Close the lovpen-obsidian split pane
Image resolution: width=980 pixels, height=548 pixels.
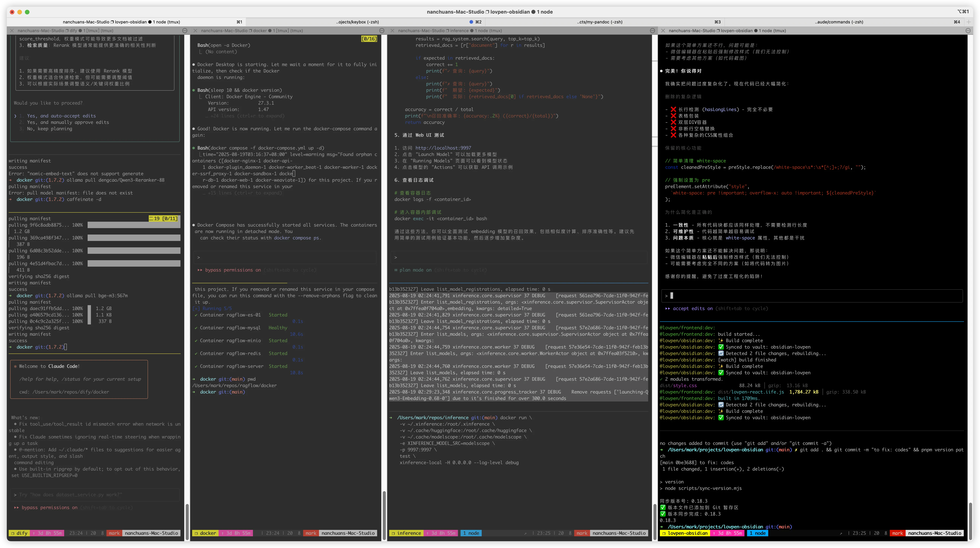tap(663, 30)
